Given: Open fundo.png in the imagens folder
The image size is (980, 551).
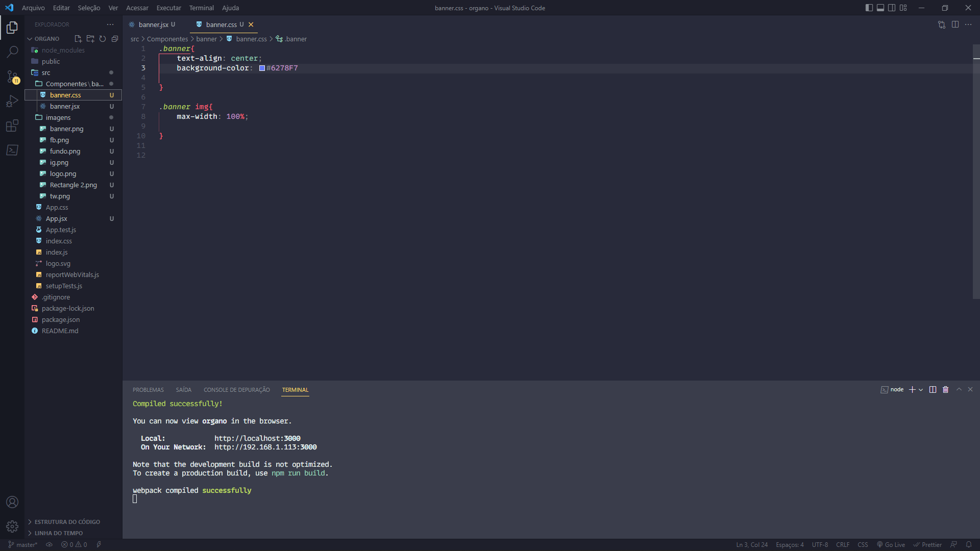Looking at the screenshot, I should (73, 151).
